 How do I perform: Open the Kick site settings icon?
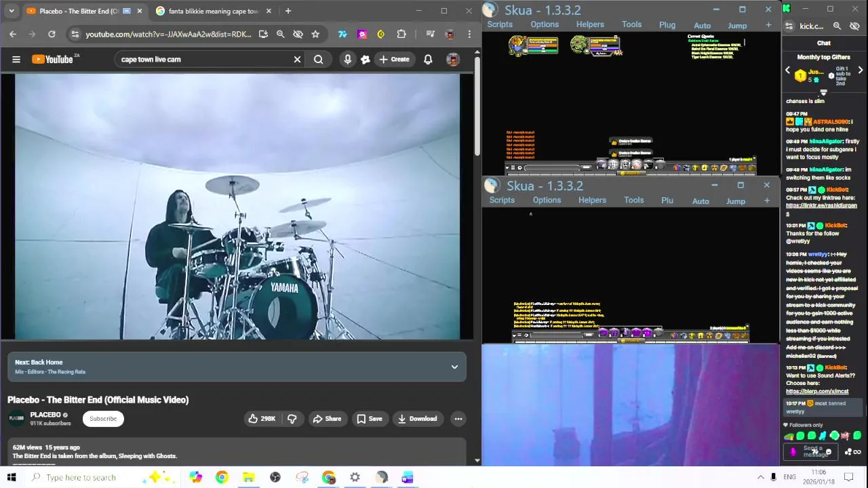(789, 26)
